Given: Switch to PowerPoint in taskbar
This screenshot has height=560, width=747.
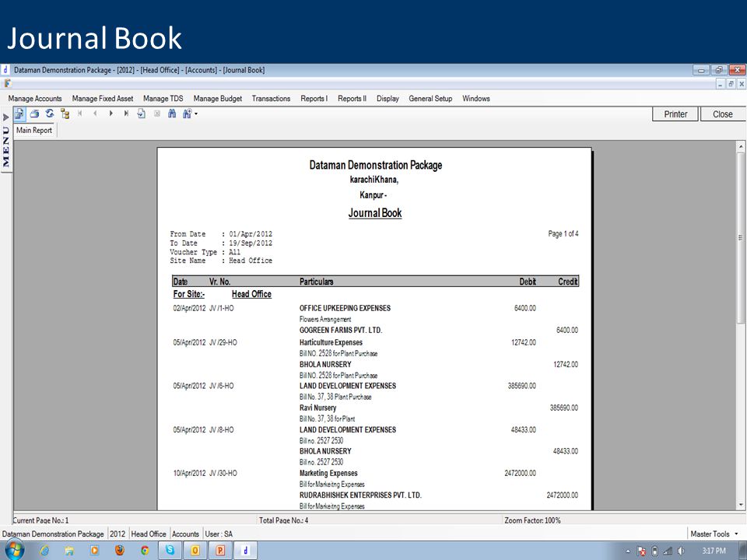Looking at the screenshot, I should click(x=220, y=551).
